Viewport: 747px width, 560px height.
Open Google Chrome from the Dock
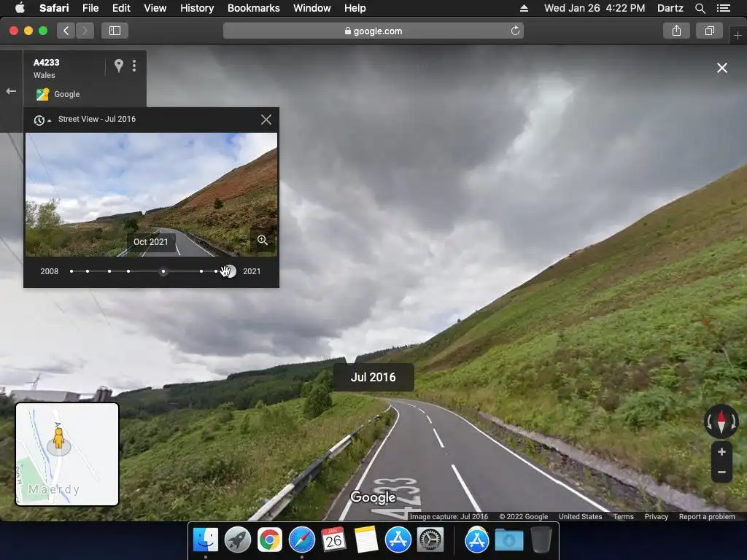pyautogui.click(x=270, y=540)
